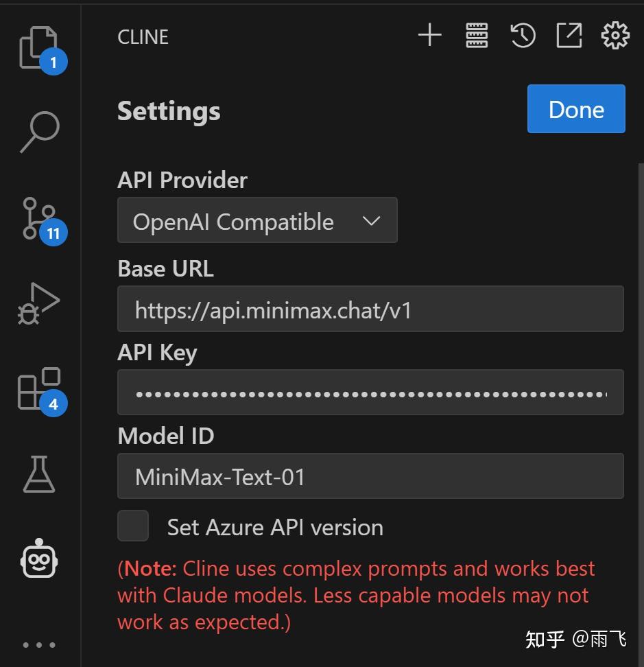Click into the Base URL field

(370, 309)
